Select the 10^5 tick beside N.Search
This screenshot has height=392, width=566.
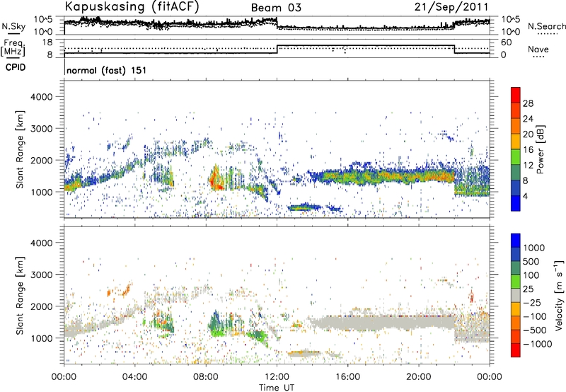tap(511, 20)
